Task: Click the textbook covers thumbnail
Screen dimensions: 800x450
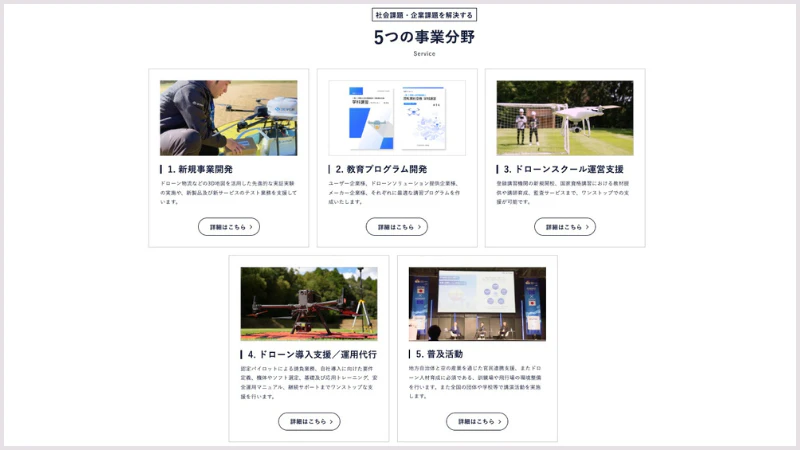Action: (397, 118)
